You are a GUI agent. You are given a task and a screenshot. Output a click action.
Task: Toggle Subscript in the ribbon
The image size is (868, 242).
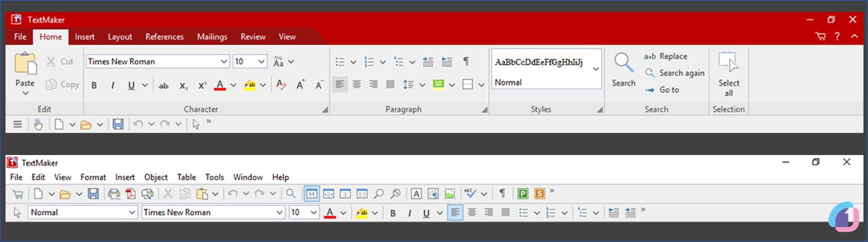183,85
